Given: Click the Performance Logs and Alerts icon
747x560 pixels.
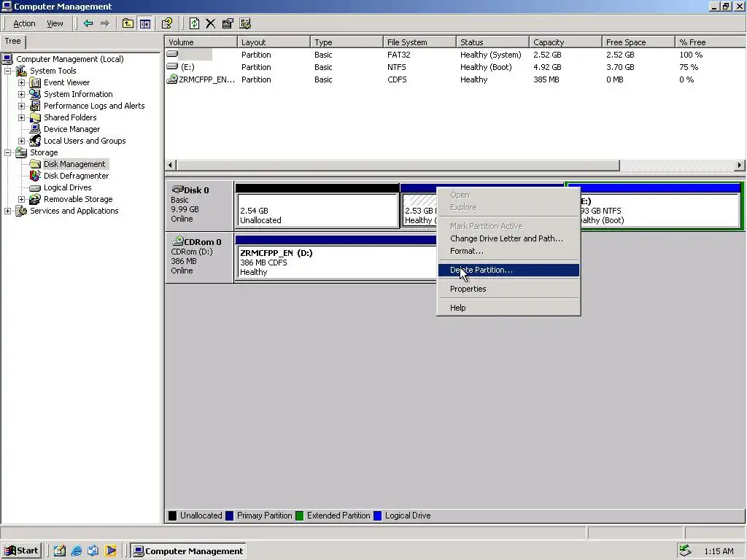Looking at the screenshot, I should (x=35, y=106).
